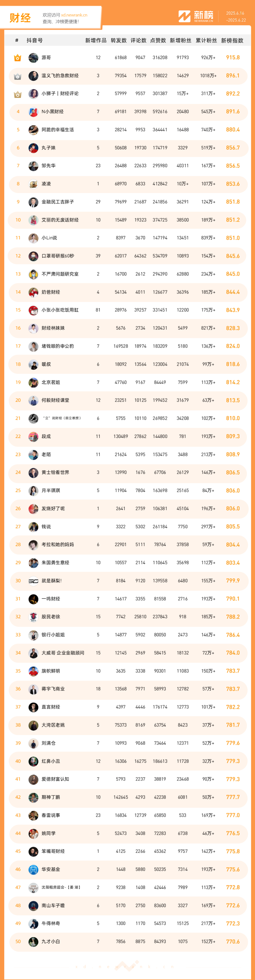This screenshot has height=980, width=255.
Task: Click the 财经 category title
Action: [x=20, y=18]
